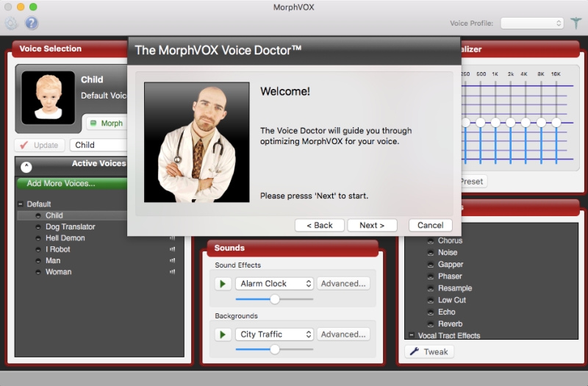Adjust the 16K equalizer slider
This screenshot has height=386, width=588.
pos(556,122)
